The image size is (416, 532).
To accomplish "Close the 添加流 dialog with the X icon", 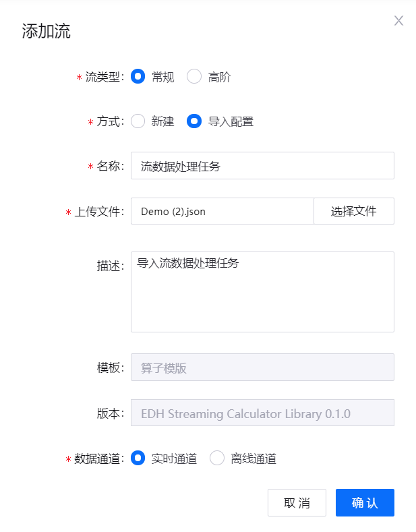I will (398, 21).
